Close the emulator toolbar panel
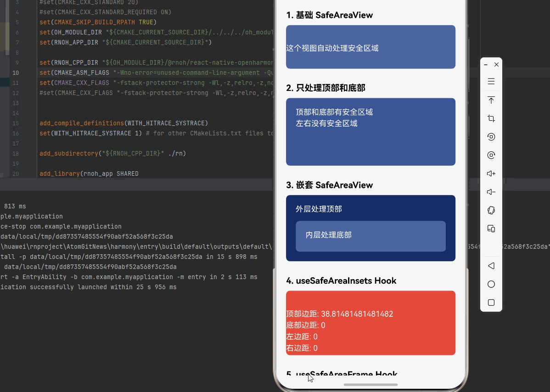This screenshot has height=392, width=550. (496, 65)
